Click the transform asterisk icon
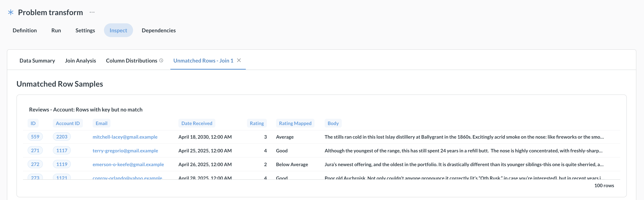 coord(11,12)
